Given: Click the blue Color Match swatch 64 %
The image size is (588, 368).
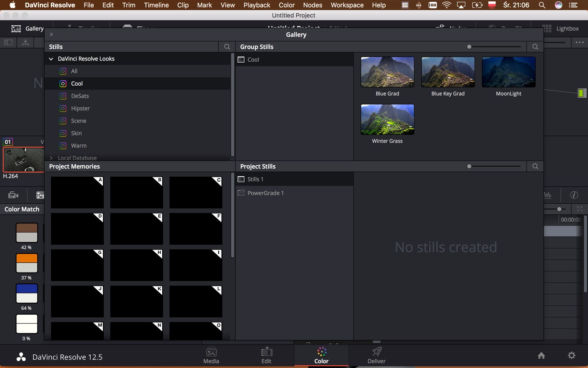Looking at the screenshot, I should [27, 294].
